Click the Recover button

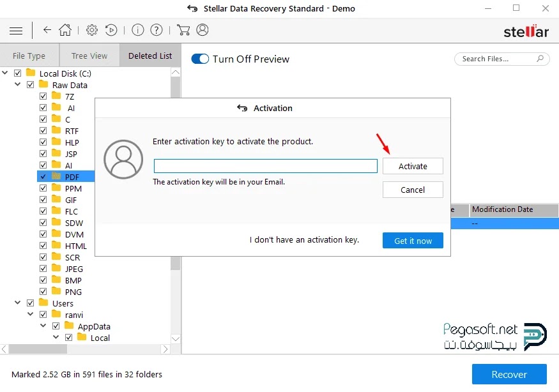(509, 374)
